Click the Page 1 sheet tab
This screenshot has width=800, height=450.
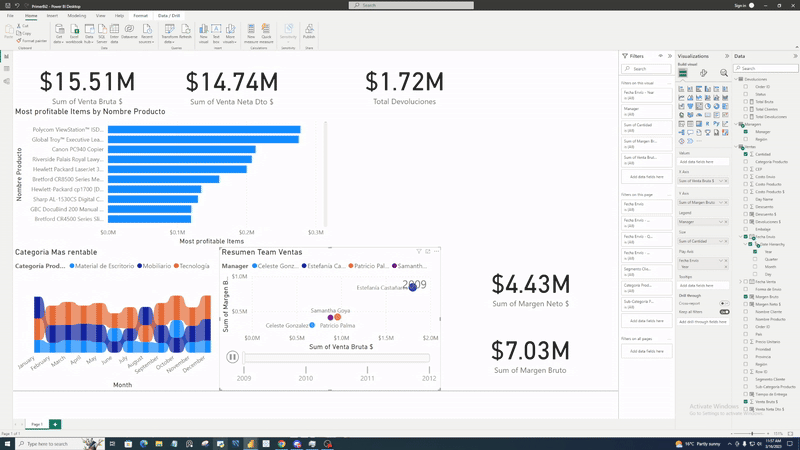pos(36,424)
